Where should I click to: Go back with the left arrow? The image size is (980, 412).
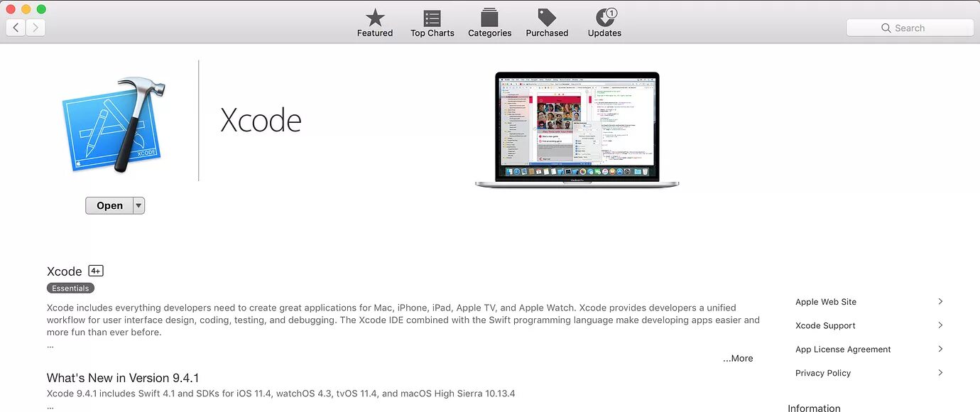click(16, 28)
